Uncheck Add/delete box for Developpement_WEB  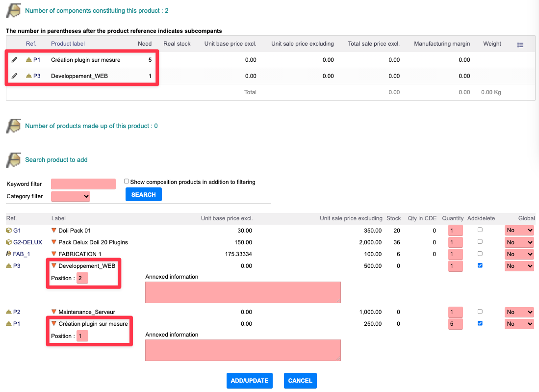[x=480, y=265]
